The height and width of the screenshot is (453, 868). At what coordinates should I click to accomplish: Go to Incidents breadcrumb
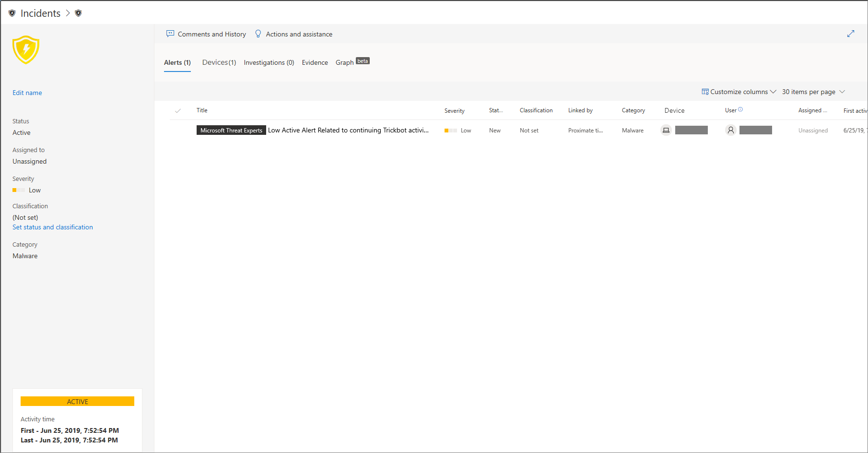pos(41,13)
